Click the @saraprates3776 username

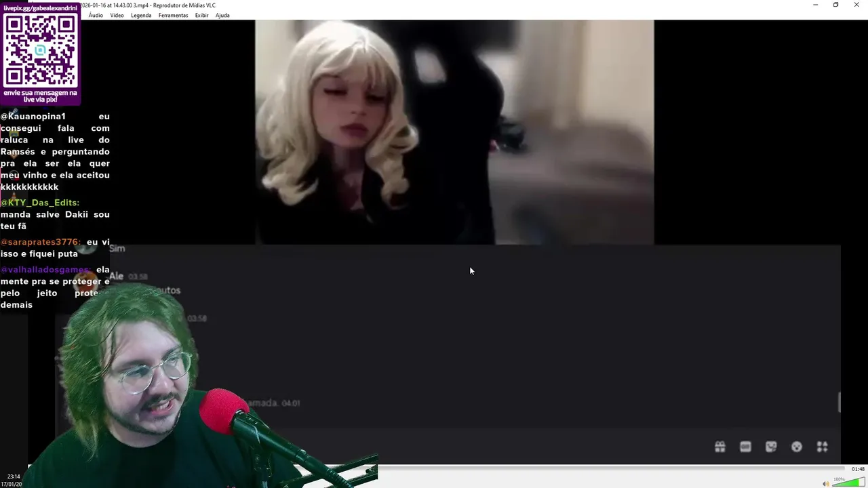[x=41, y=242]
